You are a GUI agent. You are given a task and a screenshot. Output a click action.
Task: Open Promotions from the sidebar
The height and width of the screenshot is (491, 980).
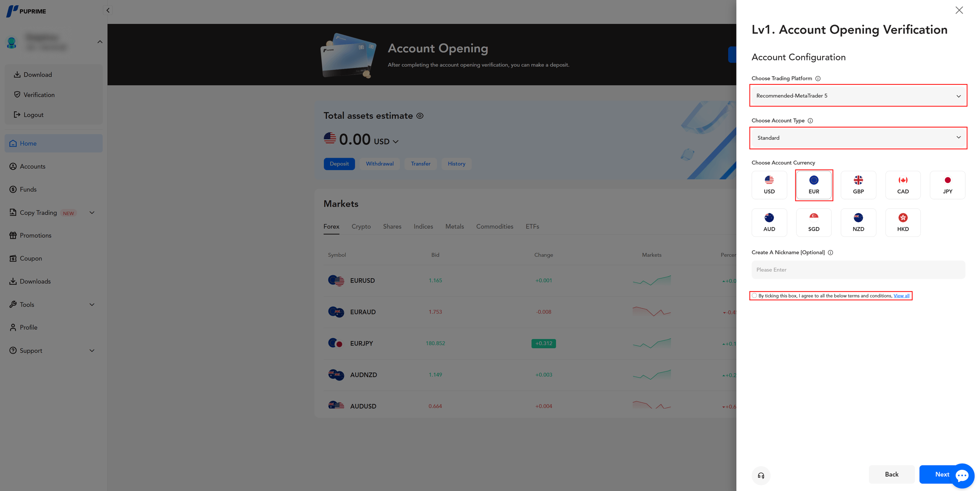click(x=35, y=235)
